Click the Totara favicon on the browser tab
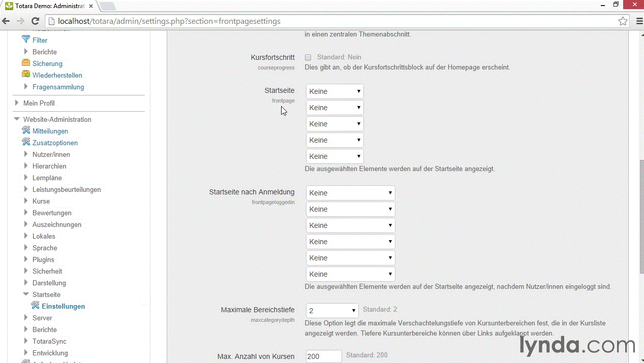Image resolution: width=644 pixels, height=363 pixels. point(9,6)
